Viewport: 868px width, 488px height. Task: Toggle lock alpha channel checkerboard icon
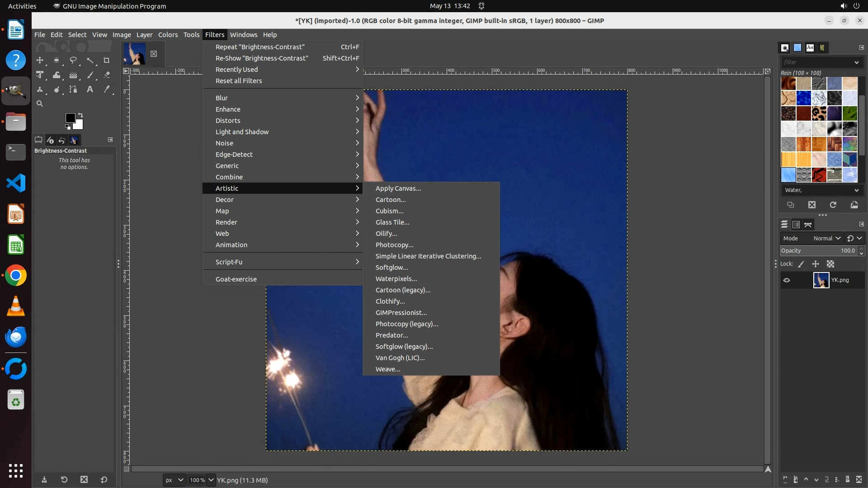[830, 264]
